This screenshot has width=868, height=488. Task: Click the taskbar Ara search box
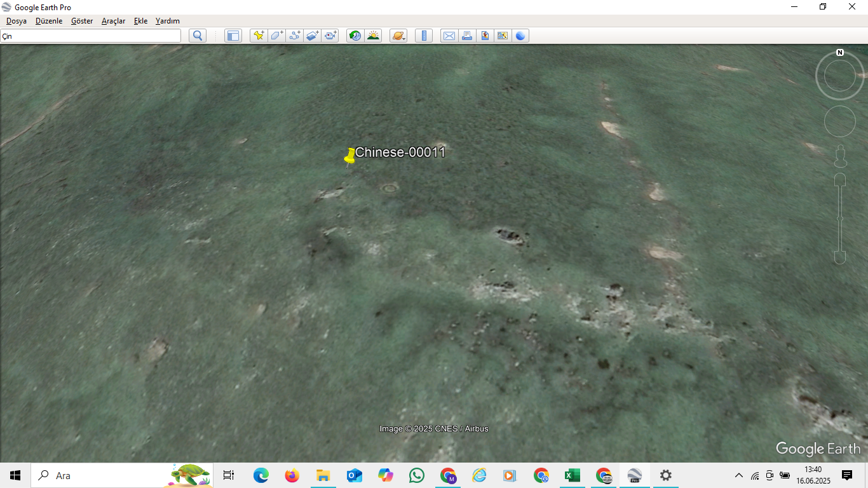pyautogui.click(x=122, y=475)
